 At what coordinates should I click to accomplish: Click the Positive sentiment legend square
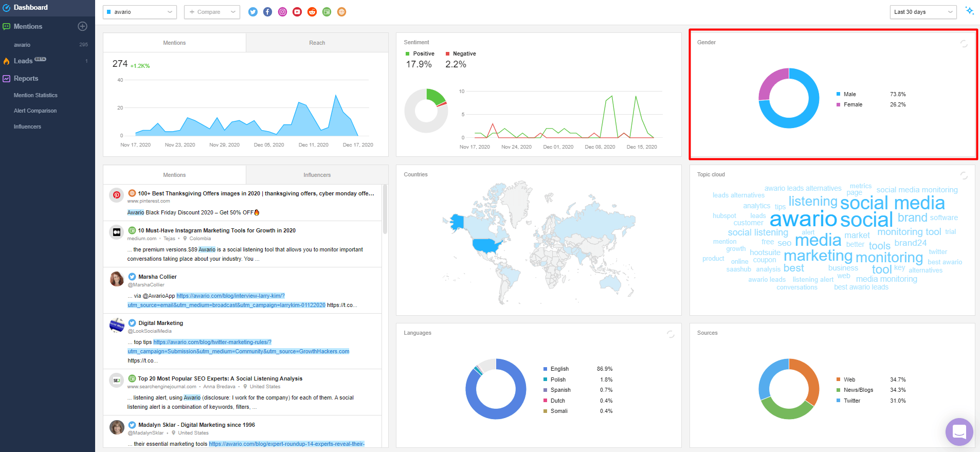[x=408, y=53]
